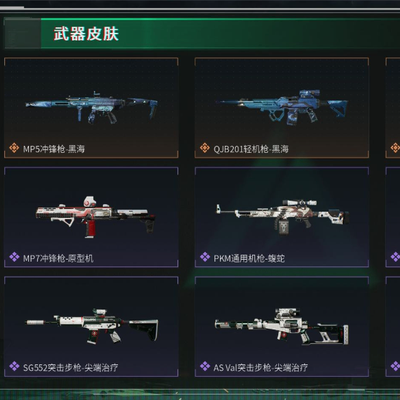400x400 pixels.
Task: Click the orange rarity icon beside MP5冲锋枪-黑海
Action: pyautogui.click(x=14, y=148)
